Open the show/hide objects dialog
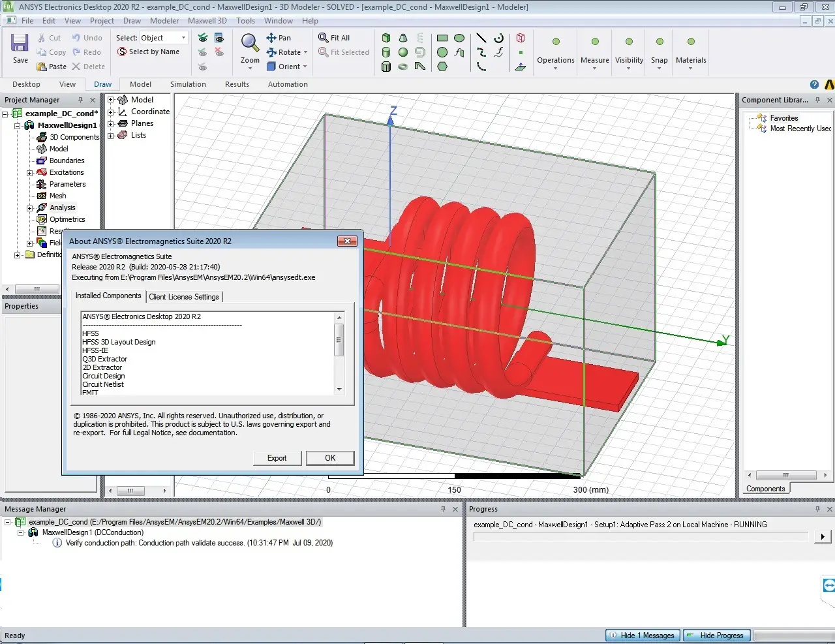The image size is (835, 644). [x=219, y=38]
